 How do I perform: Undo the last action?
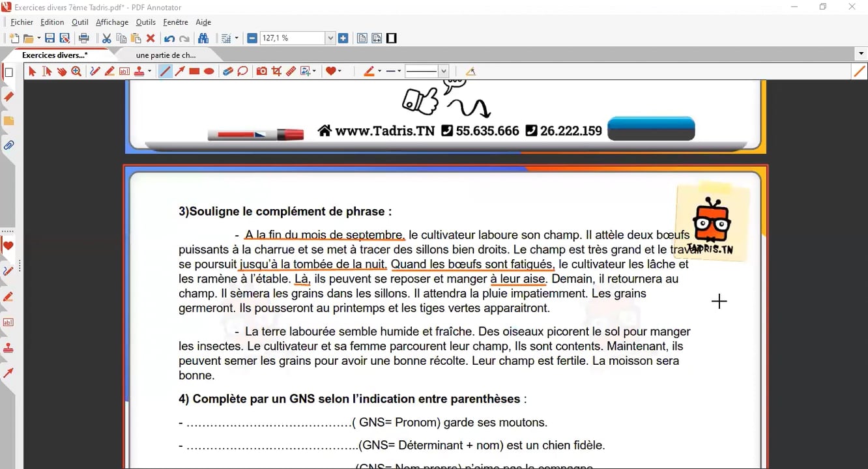[x=169, y=38]
